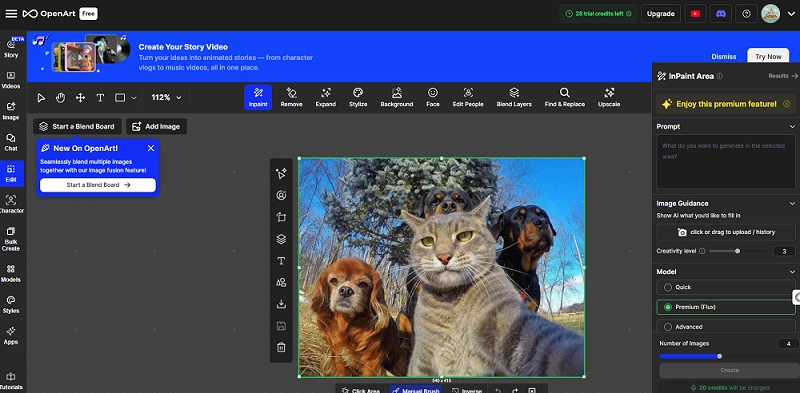This screenshot has height=393, width=800.
Task: Open the help question-mark icon
Action: pyautogui.click(x=746, y=14)
